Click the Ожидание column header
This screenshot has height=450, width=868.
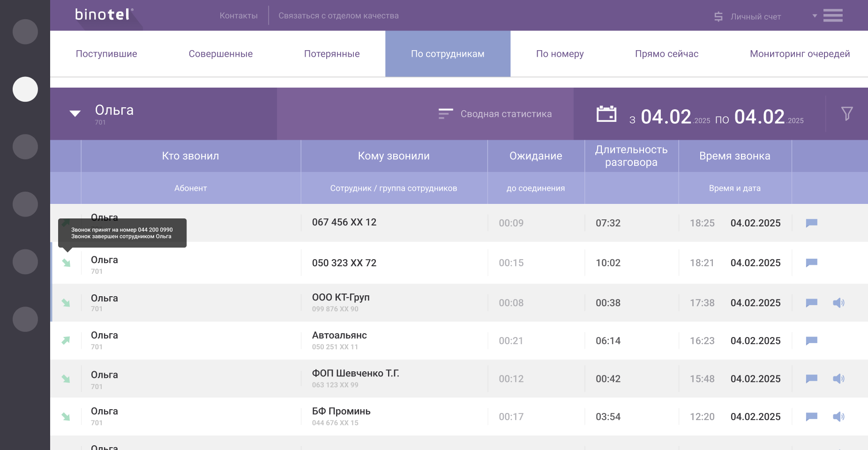pos(536,156)
